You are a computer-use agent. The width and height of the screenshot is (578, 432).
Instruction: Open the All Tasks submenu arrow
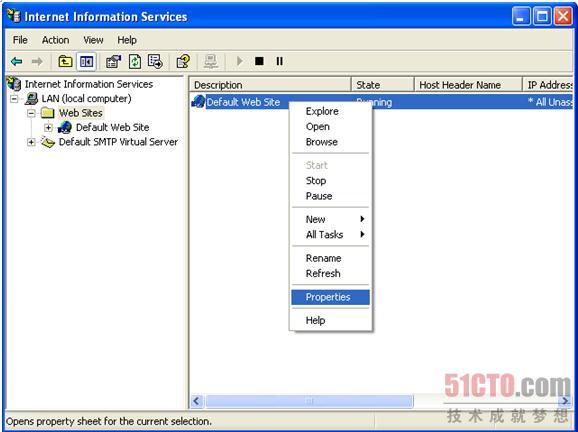coord(362,234)
